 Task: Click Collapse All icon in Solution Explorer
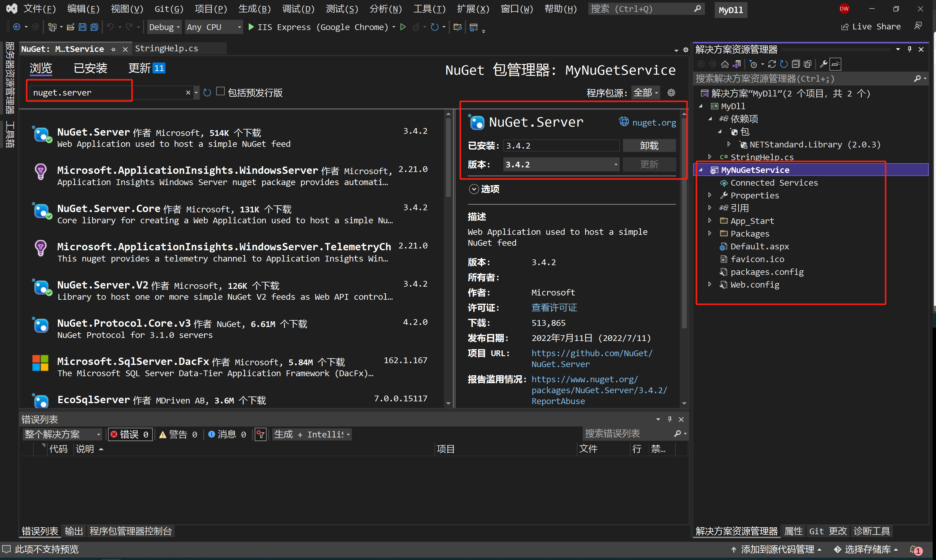pos(795,64)
